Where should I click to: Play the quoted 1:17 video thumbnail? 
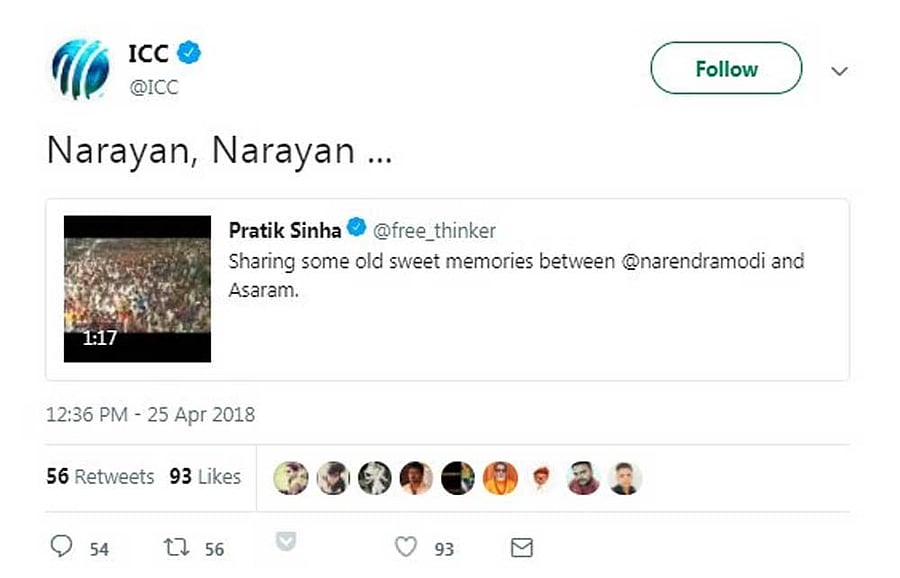coord(137,289)
